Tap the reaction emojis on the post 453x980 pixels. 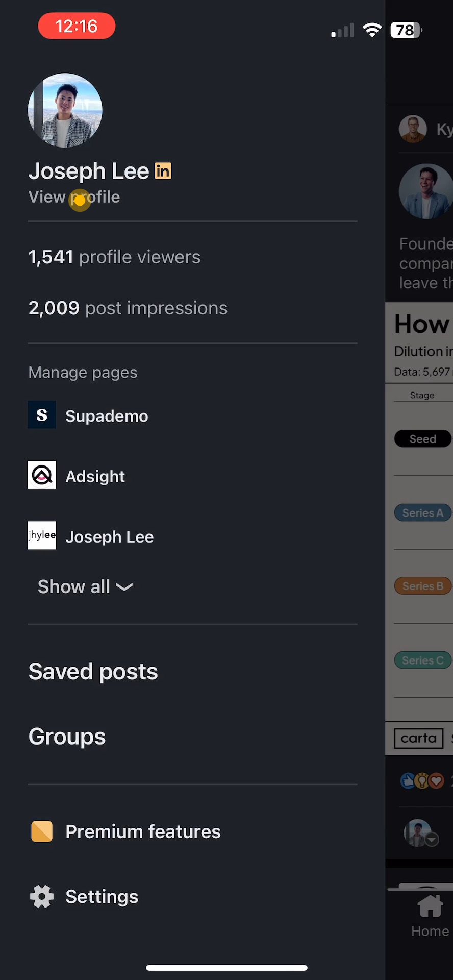click(x=422, y=781)
